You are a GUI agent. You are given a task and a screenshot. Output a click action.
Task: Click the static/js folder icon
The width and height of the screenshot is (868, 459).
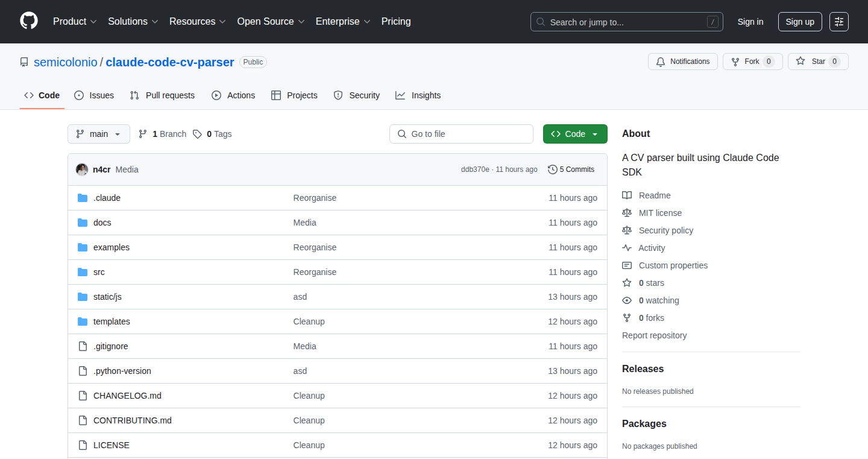click(83, 297)
